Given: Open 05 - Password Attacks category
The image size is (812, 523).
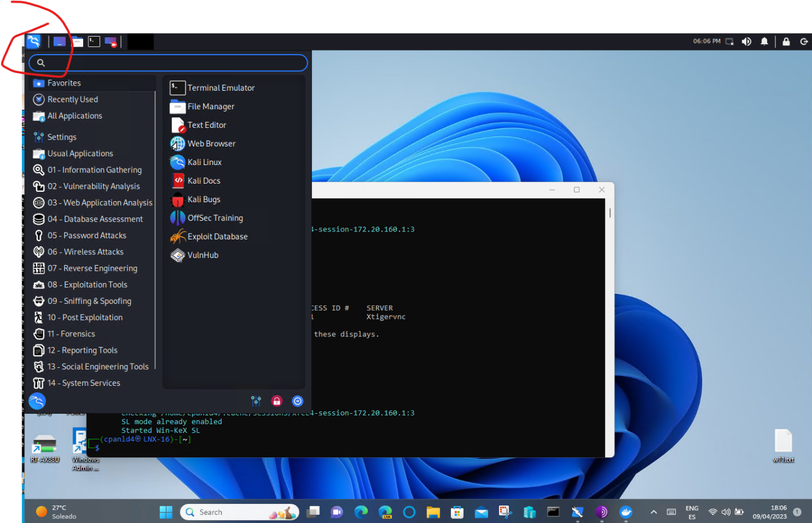Looking at the screenshot, I should (x=93, y=235).
